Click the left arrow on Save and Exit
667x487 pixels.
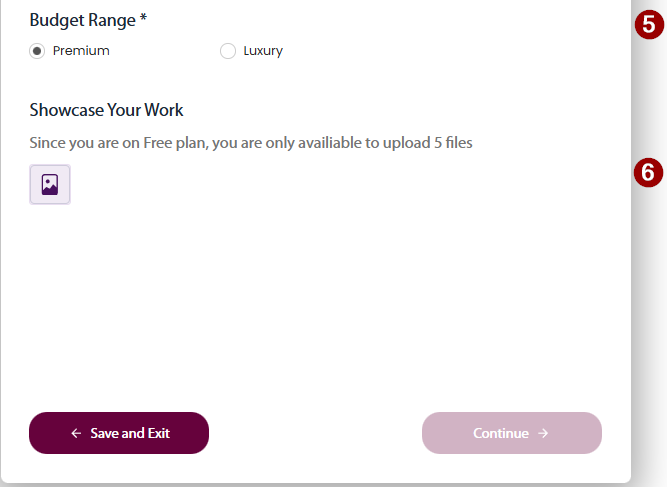coord(76,434)
